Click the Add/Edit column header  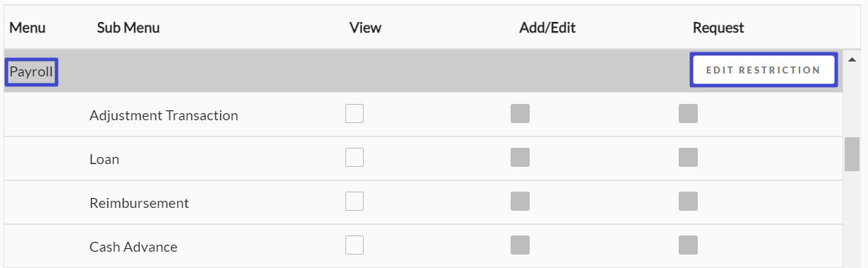(547, 28)
